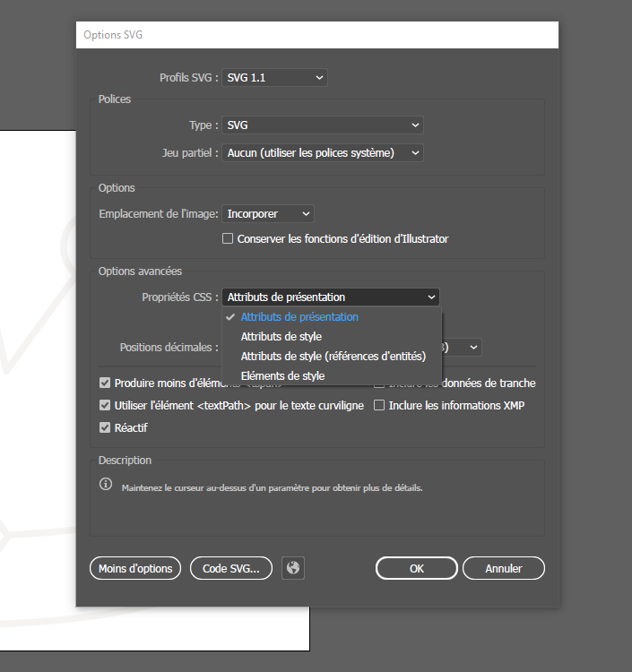The height and width of the screenshot is (672, 632).
Task: Open the Profils SVG dropdown
Action: [x=274, y=78]
